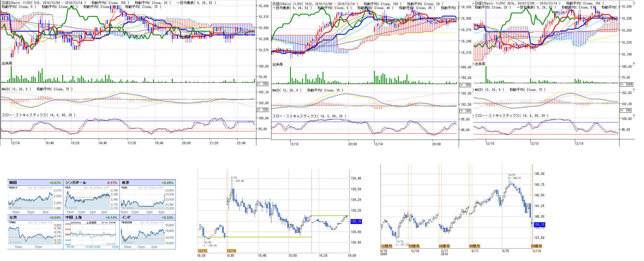
Task: Click the 139.10 price label on intraday chart
Action: (356, 221)
